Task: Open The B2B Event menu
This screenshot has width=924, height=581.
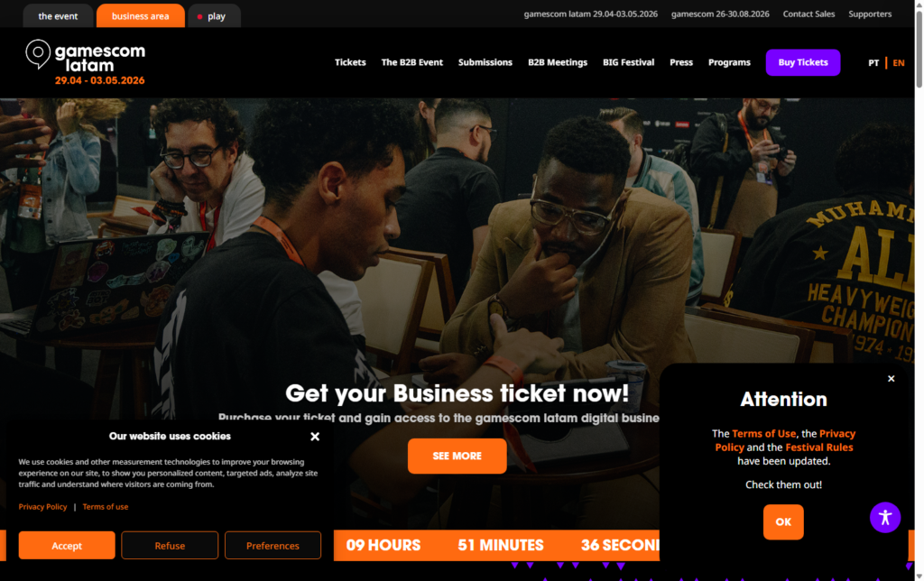Action: (x=411, y=62)
